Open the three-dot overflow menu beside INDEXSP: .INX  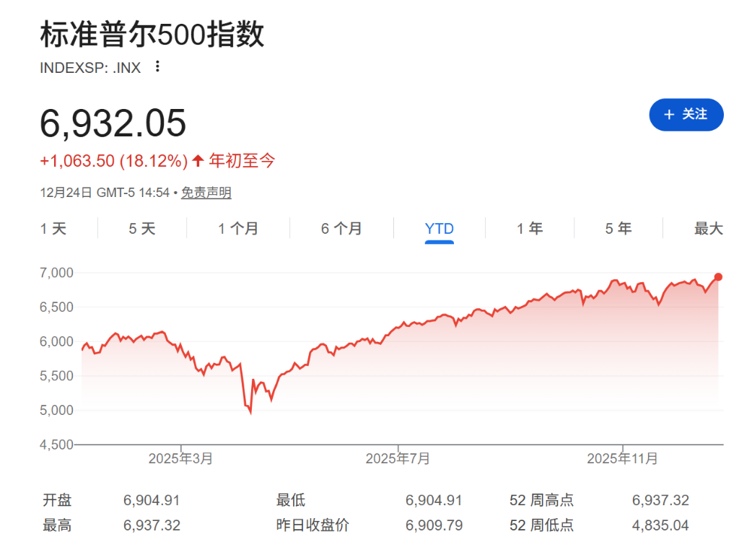click(x=157, y=67)
